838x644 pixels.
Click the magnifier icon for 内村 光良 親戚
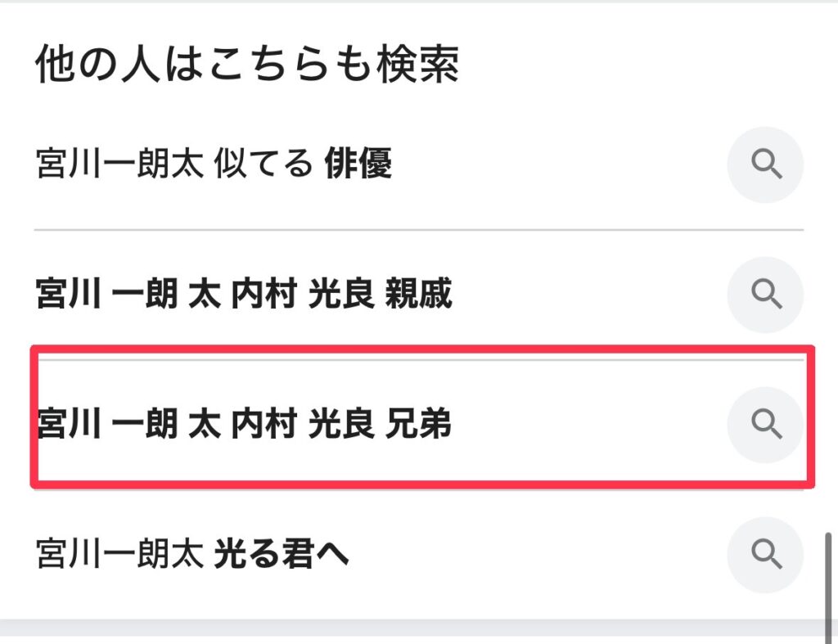(x=765, y=295)
